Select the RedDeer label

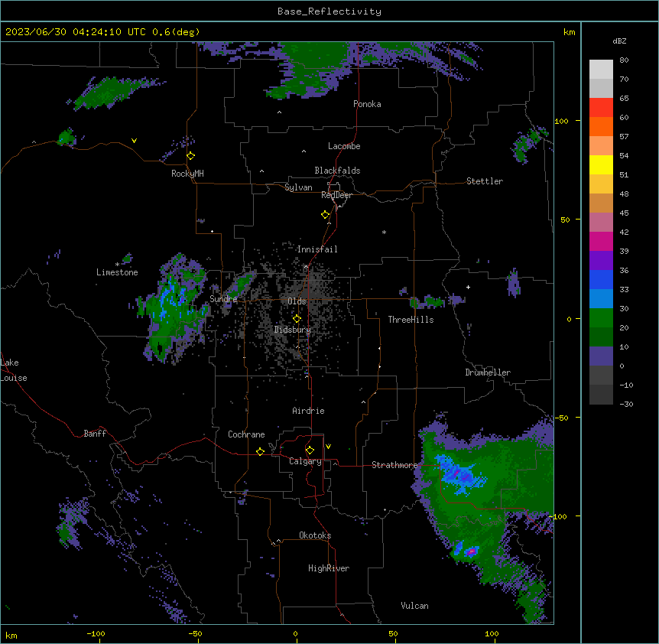pos(336,195)
